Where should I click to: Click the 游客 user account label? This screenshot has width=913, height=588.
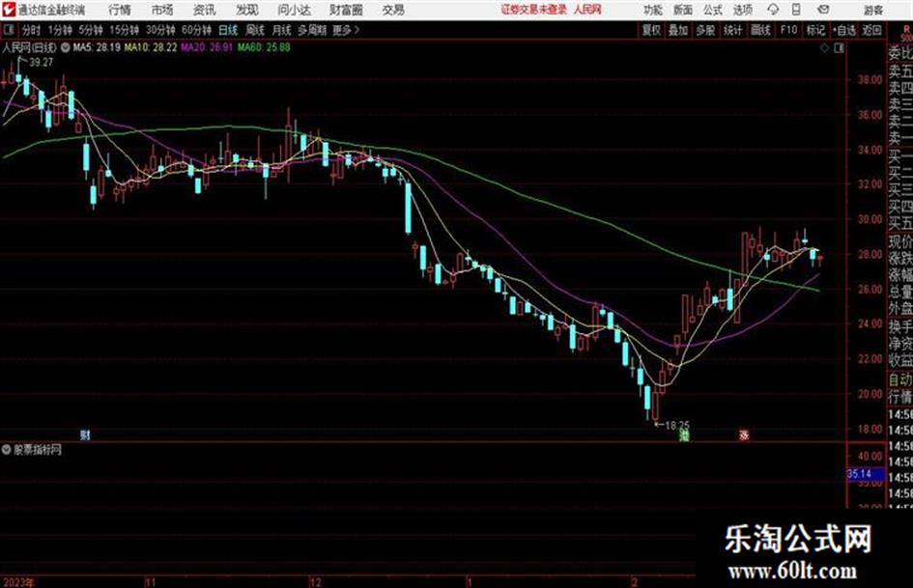tap(872, 10)
